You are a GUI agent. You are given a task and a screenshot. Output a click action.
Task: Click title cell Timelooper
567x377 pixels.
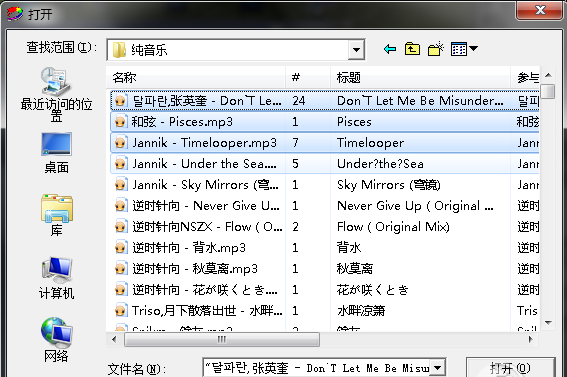pyautogui.click(x=370, y=143)
